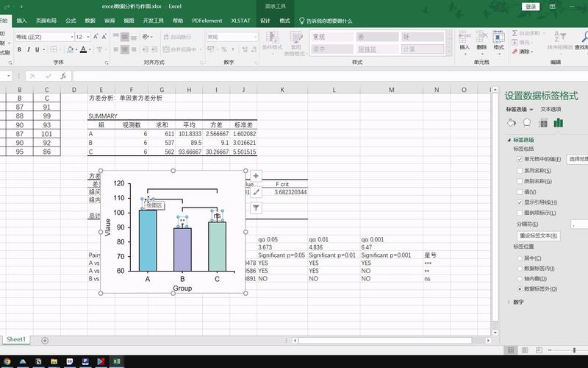Open the Label Options bar chart tab

point(559,123)
